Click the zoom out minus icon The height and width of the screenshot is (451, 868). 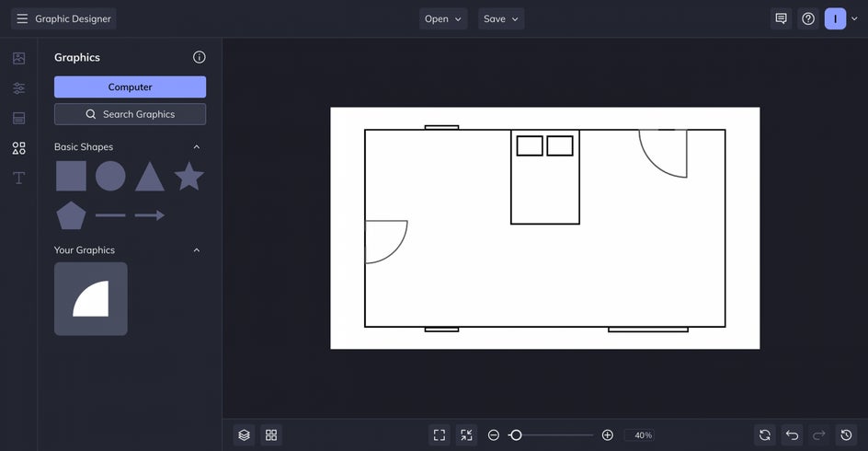(493, 435)
